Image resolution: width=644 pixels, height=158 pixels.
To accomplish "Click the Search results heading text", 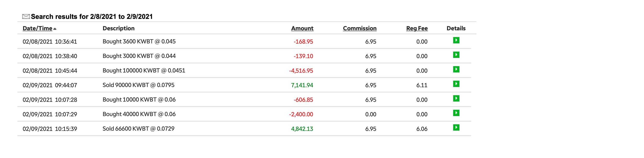I will pyautogui.click(x=92, y=16).
